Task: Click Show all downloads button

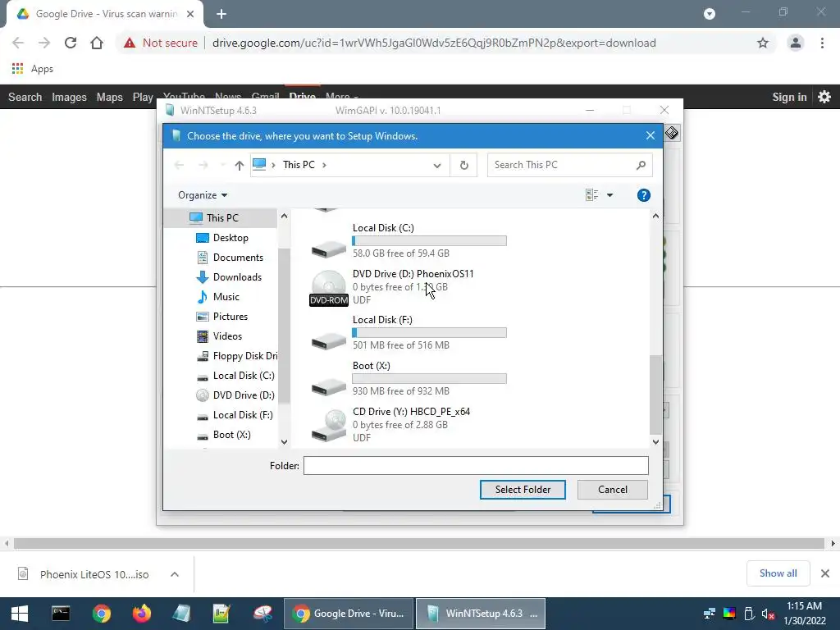Action: [778, 573]
